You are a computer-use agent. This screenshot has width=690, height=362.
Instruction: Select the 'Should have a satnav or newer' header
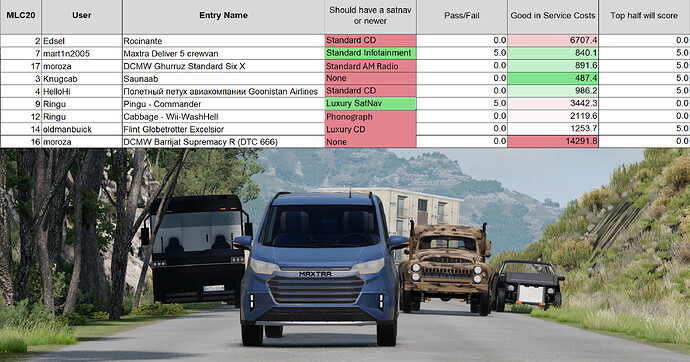(370, 16)
